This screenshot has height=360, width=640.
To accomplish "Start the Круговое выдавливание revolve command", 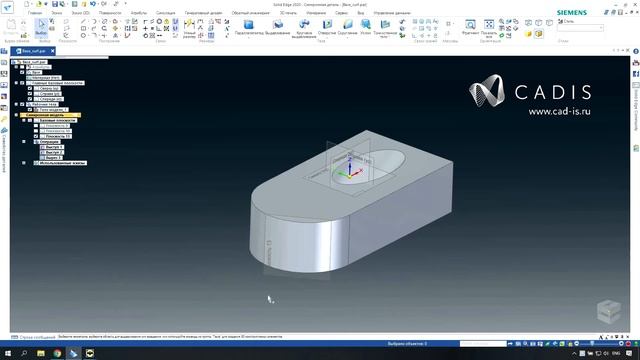I will (304, 29).
